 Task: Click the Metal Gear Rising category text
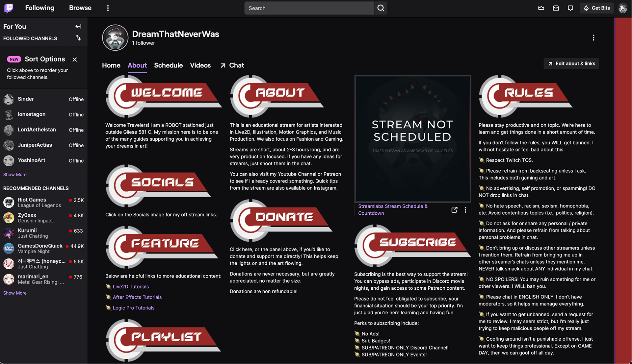coord(41,282)
